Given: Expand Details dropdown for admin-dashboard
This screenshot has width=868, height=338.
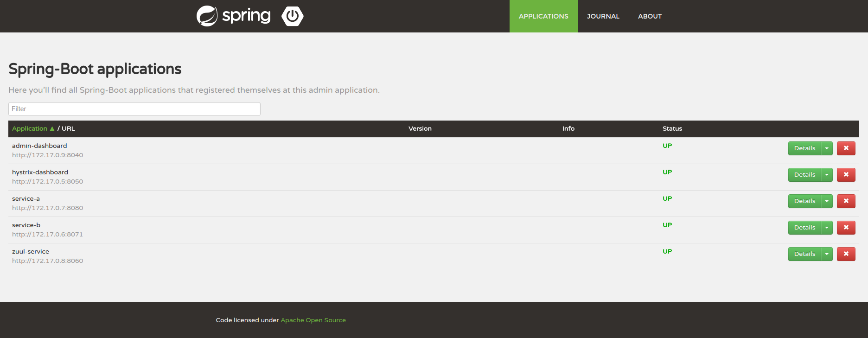Looking at the screenshot, I should pos(827,148).
